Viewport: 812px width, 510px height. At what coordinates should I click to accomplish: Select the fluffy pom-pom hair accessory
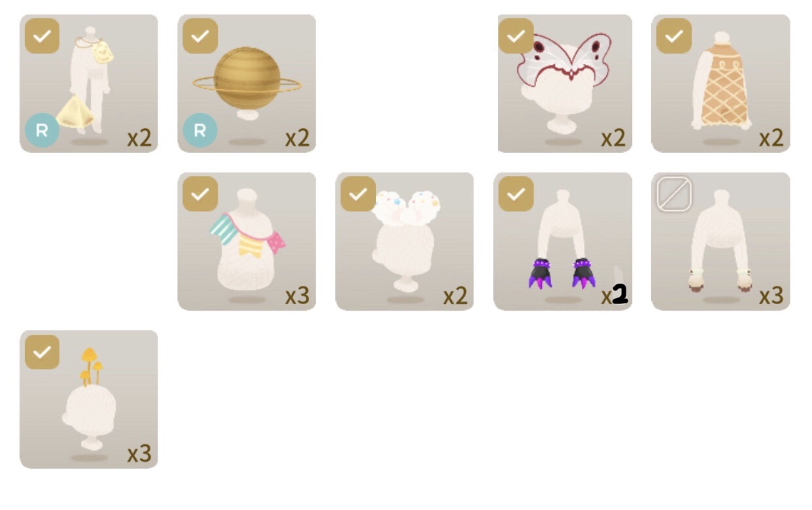[405, 241]
